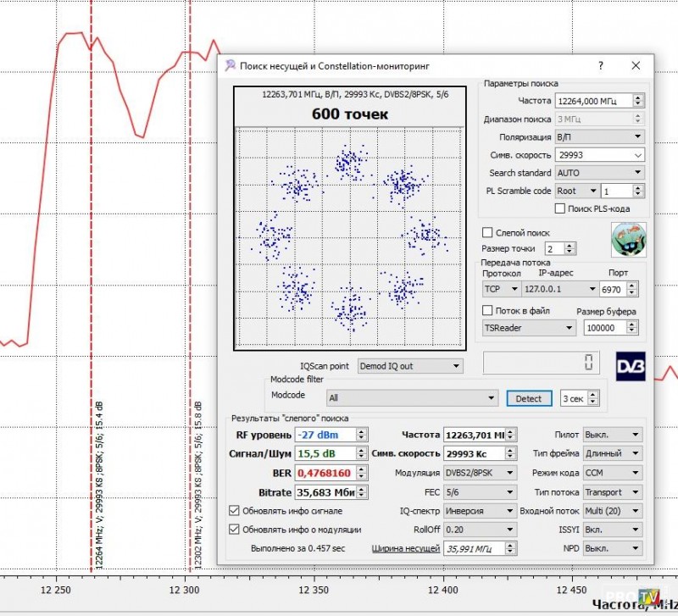Uncheck Обновлять инфо о модуляции
The height and width of the screenshot is (616, 678).
[x=235, y=529]
